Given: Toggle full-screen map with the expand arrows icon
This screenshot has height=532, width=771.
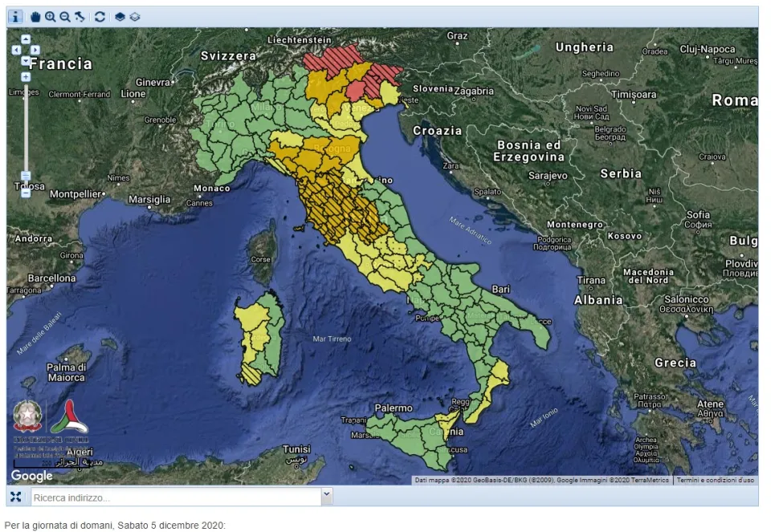Looking at the screenshot, I should point(16,497).
